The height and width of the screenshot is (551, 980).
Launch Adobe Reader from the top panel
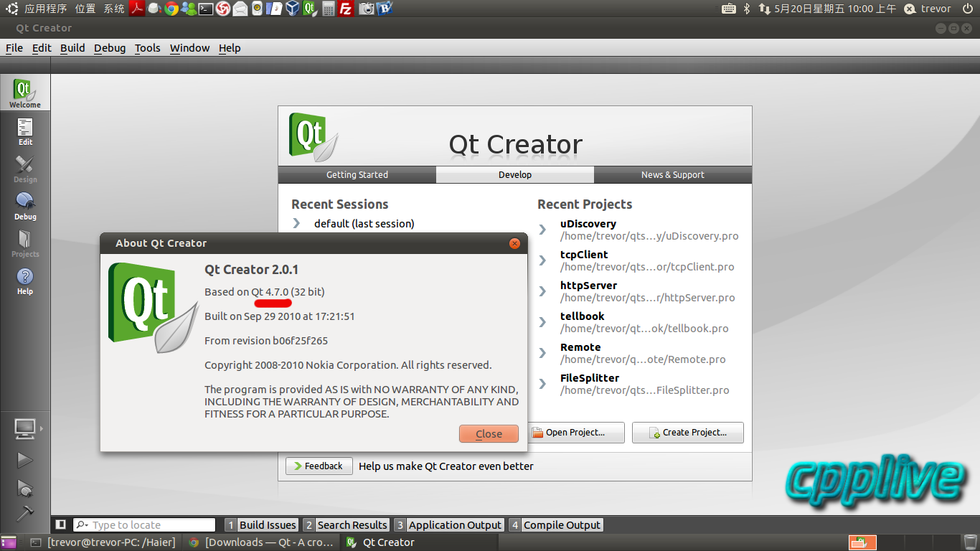click(137, 9)
